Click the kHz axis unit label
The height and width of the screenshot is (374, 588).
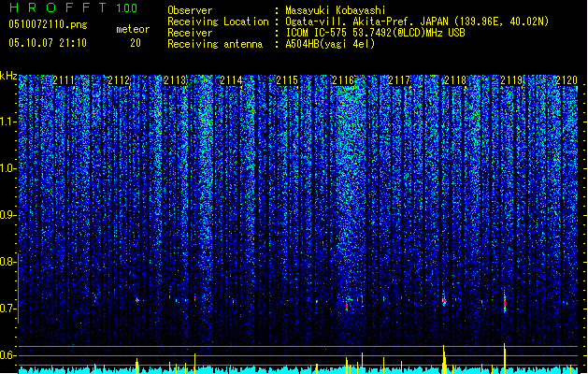coord(8,76)
